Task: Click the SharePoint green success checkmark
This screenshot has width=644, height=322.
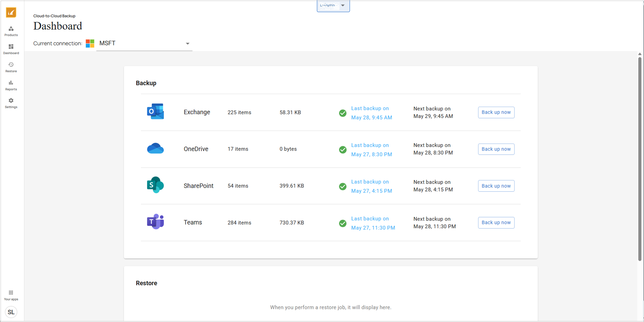Action: (x=343, y=187)
